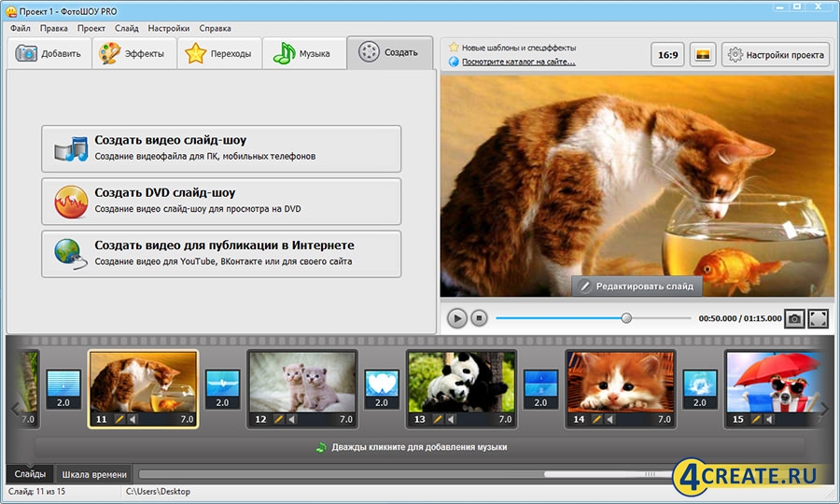The width and height of the screenshot is (840, 504).
Task: Click the duration 7.0 on slide 11
Action: click(x=187, y=419)
